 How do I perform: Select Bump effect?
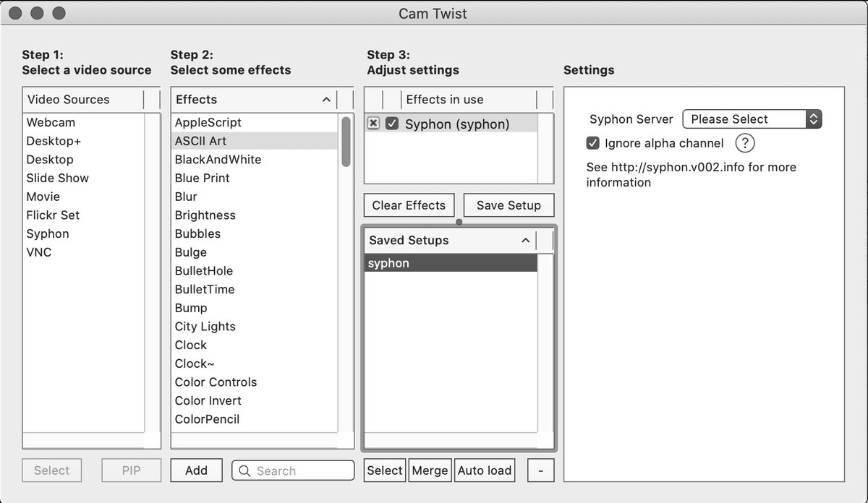click(255, 308)
